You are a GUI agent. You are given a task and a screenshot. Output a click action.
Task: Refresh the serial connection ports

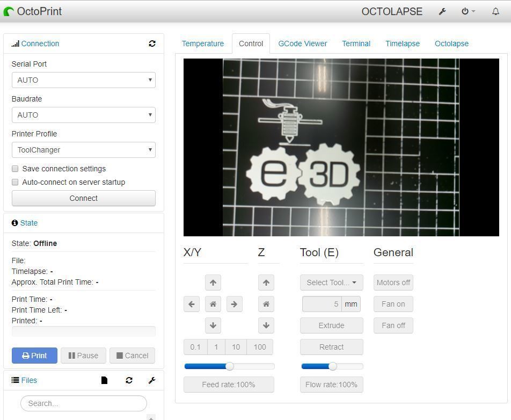(x=152, y=44)
